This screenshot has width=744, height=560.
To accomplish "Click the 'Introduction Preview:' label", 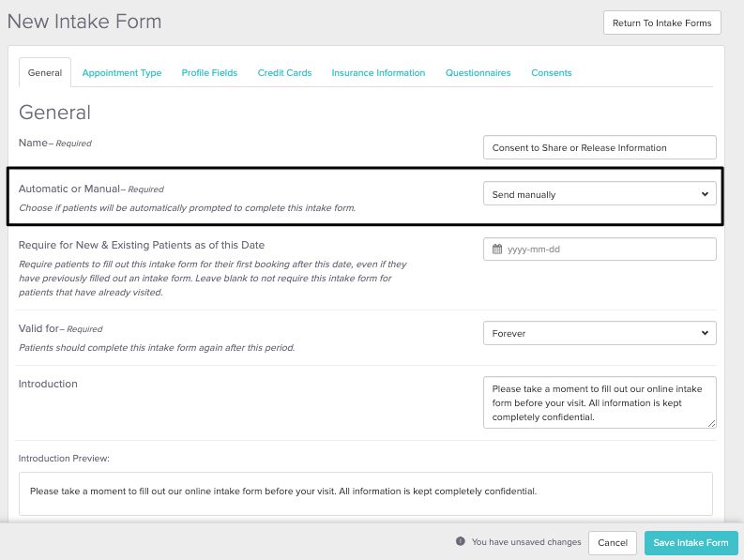I will (x=64, y=458).
